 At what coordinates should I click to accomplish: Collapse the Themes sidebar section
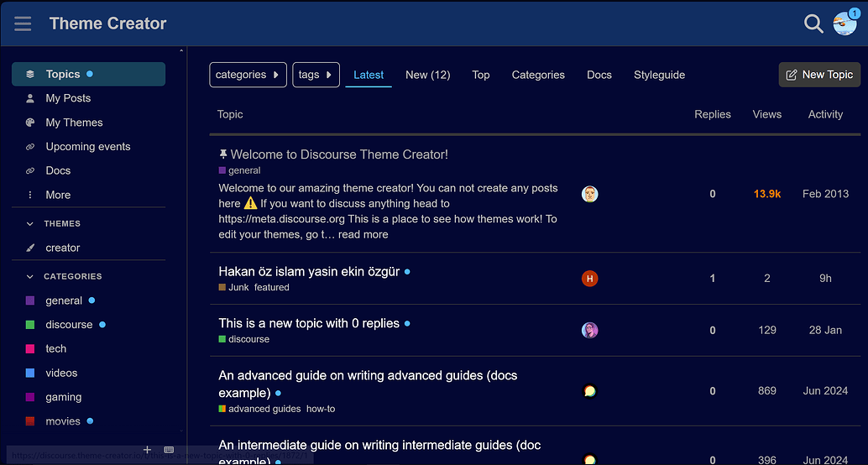(30, 224)
